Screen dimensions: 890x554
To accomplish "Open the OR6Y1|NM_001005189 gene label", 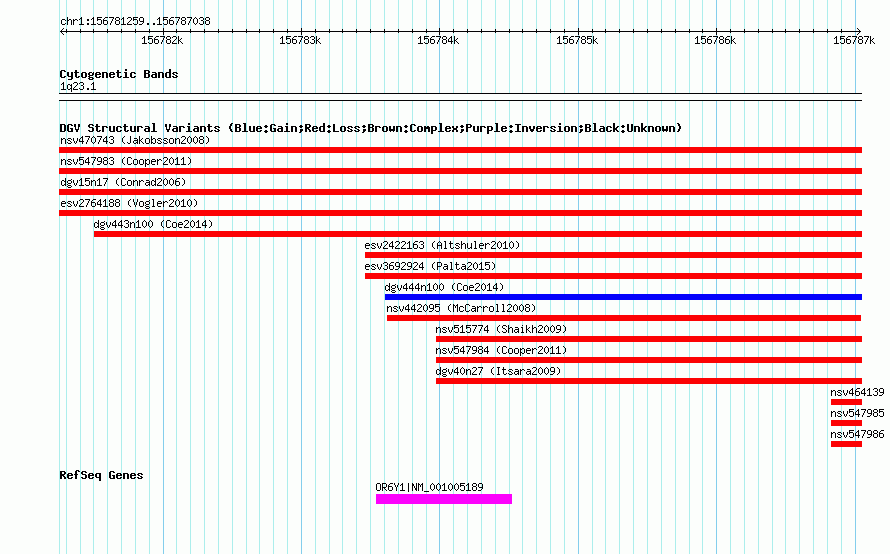I will point(430,487).
